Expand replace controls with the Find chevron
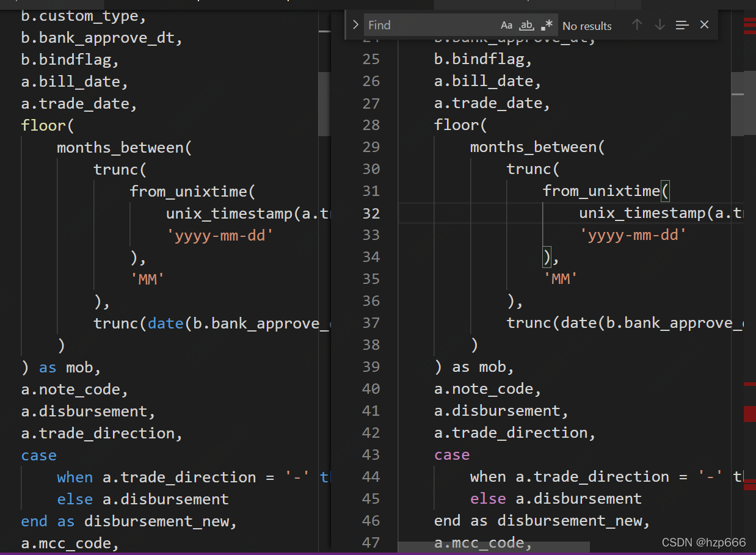Screen dimensions: 756x555 355,25
